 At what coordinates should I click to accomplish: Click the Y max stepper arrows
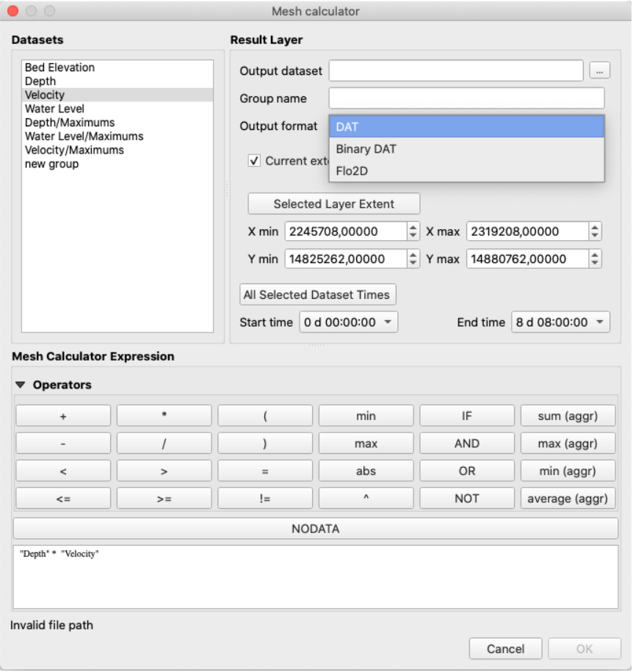[x=594, y=259]
